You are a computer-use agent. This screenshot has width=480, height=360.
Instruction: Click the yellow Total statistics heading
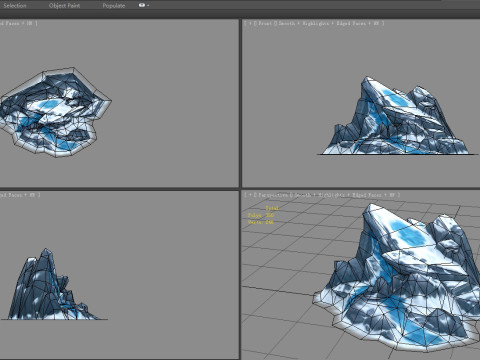tap(272, 208)
